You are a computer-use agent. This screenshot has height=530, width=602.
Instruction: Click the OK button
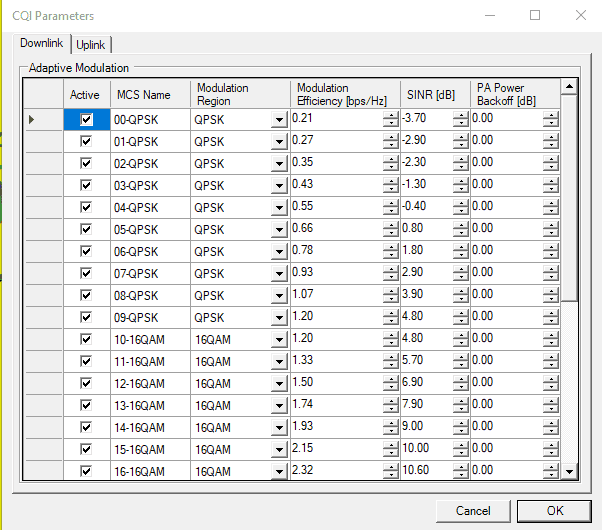pos(554,510)
